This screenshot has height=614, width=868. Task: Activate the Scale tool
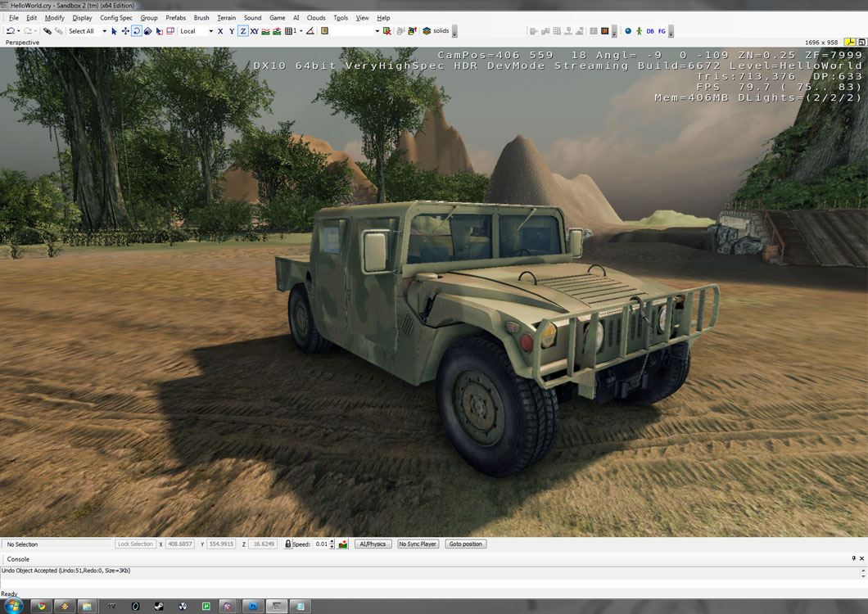point(147,31)
